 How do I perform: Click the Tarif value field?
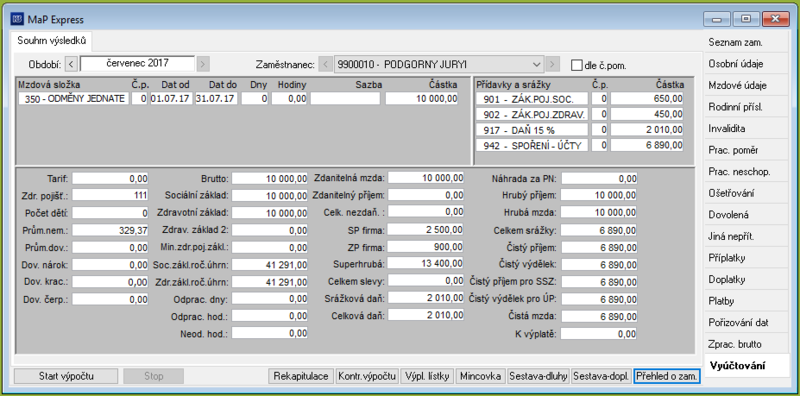pos(110,179)
